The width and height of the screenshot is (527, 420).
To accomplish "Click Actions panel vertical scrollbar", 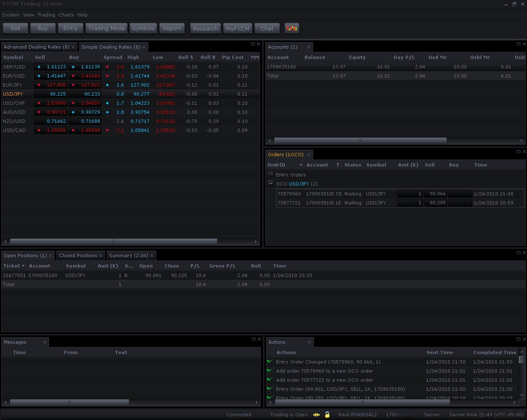I will tap(522, 359).
